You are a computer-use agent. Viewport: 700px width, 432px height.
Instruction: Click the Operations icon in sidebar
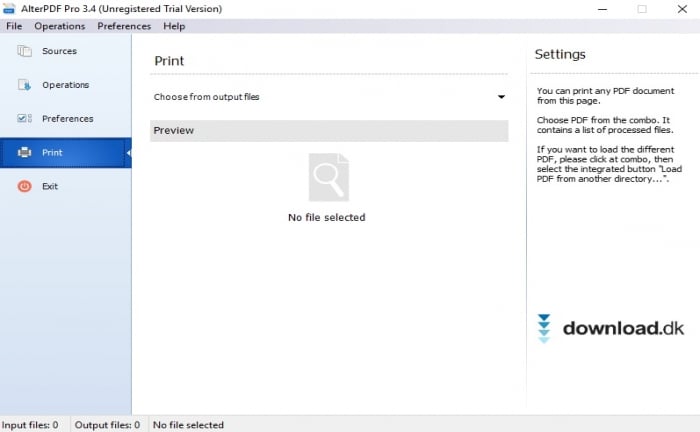pyautogui.click(x=24, y=85)
